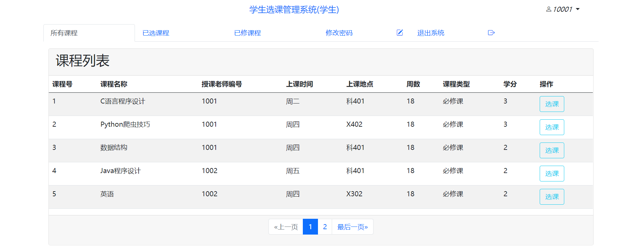Viewport: 644px width, 247px height.
Task: Click the Java程序设计 course name
Action: [x=120, y=171]
